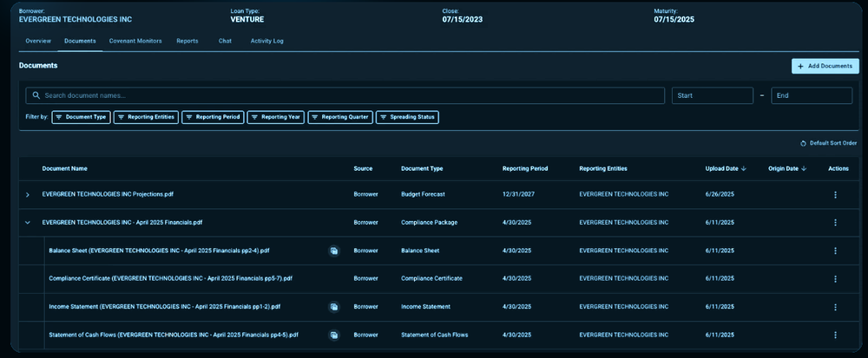This screenshot has width=868, height=358.
Task: Click the Default Sort Order reset icon
Action: pyautogui.click(x=804, y=144)
